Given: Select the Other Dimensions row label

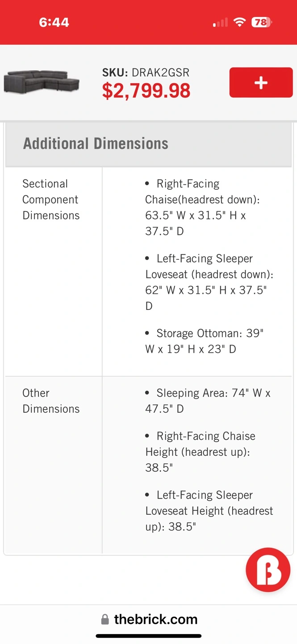Looking at the screenshot, I should [51, 401].
